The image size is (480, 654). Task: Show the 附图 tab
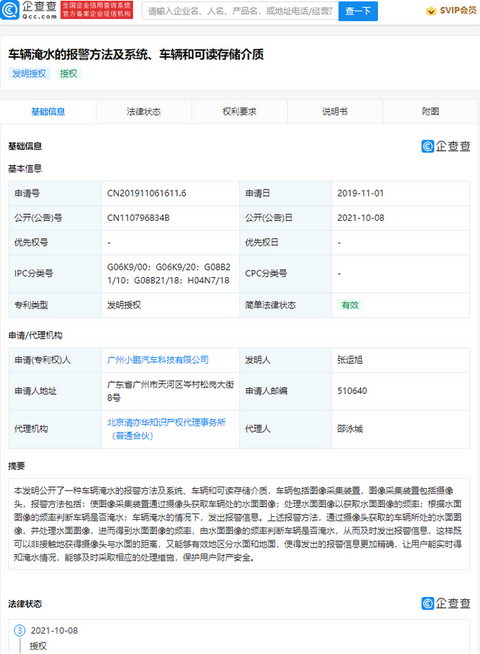coord(430,111)
